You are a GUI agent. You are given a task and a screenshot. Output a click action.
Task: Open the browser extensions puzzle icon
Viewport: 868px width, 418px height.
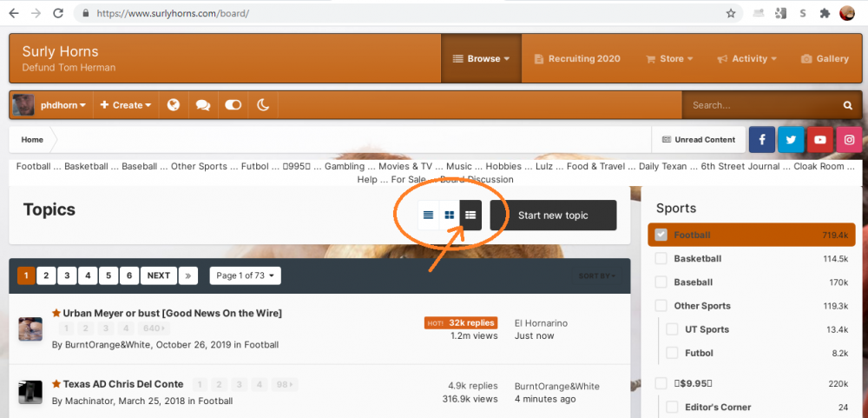(x=825, y=13)
